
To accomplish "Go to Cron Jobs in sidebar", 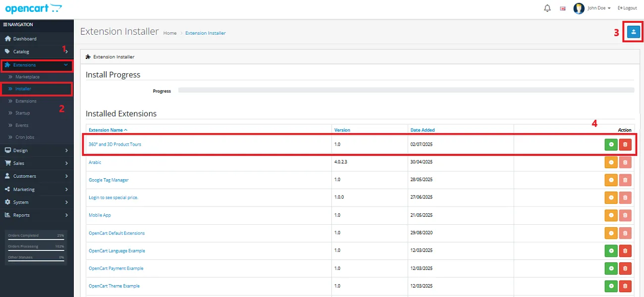I will 24,137.
